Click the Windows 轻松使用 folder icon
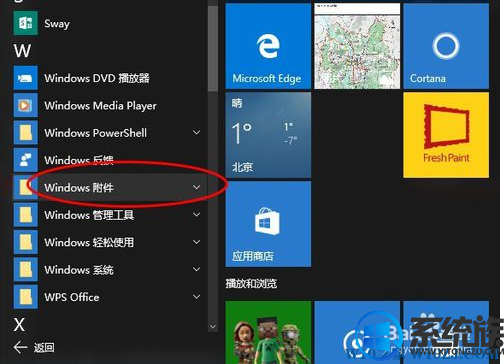 coord(25,242)
